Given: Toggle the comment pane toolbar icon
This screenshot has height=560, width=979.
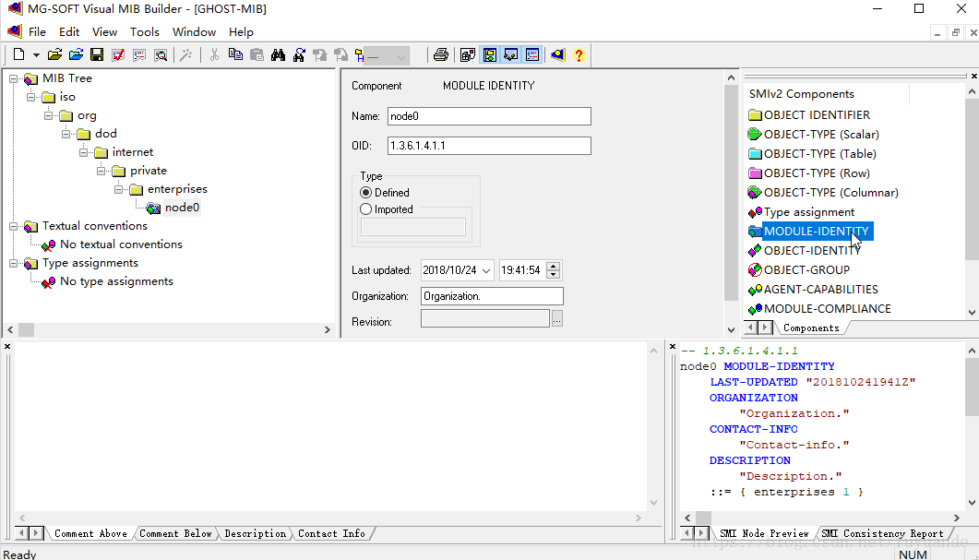Looking at the screenshot, I should (511, 55).
